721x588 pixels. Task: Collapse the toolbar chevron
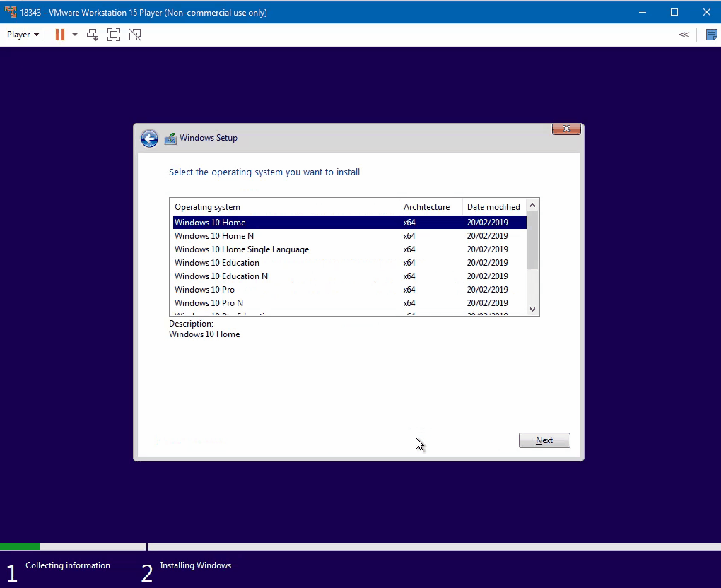pyautogui.click(x=684, y=35)
